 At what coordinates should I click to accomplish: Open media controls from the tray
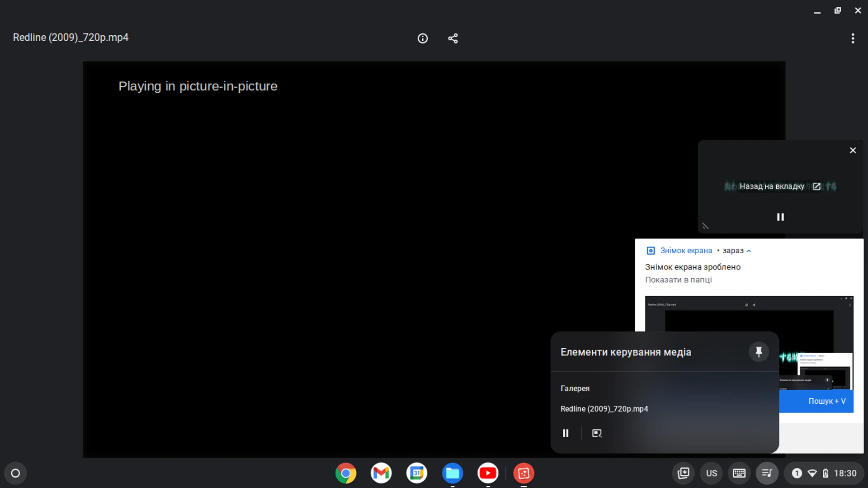coord(766,473)
